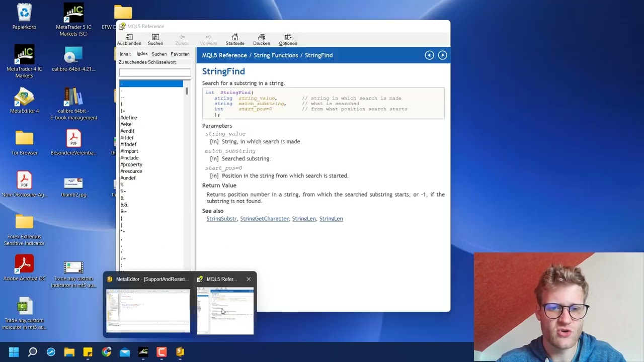644x362 pixels.
Task: Open calibre E-book management desktop shortcut
Action: click(73, 104)
